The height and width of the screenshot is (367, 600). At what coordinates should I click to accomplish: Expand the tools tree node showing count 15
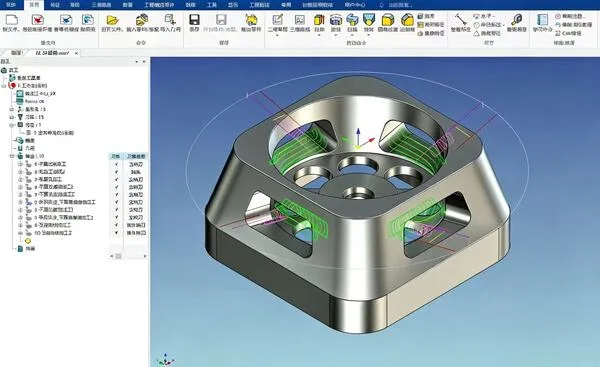[12, 117]
